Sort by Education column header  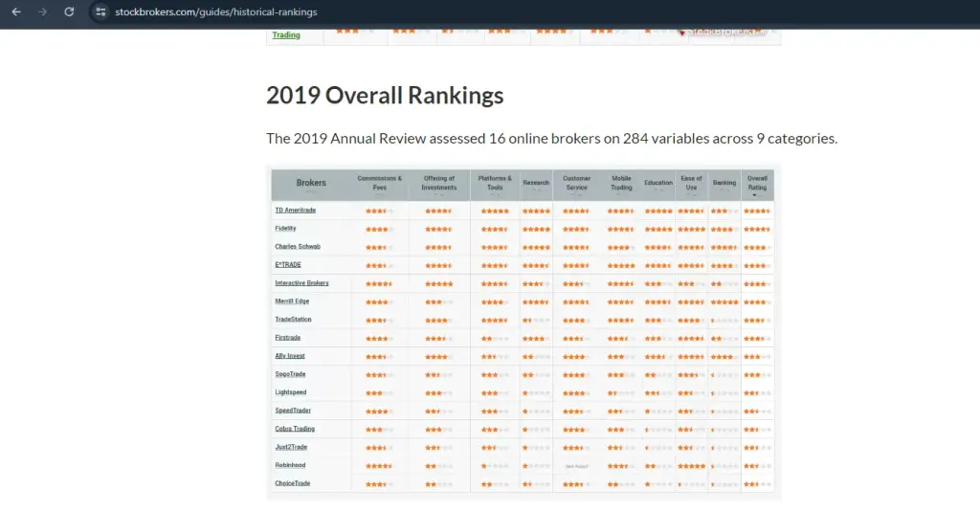[x=658, y=183]
